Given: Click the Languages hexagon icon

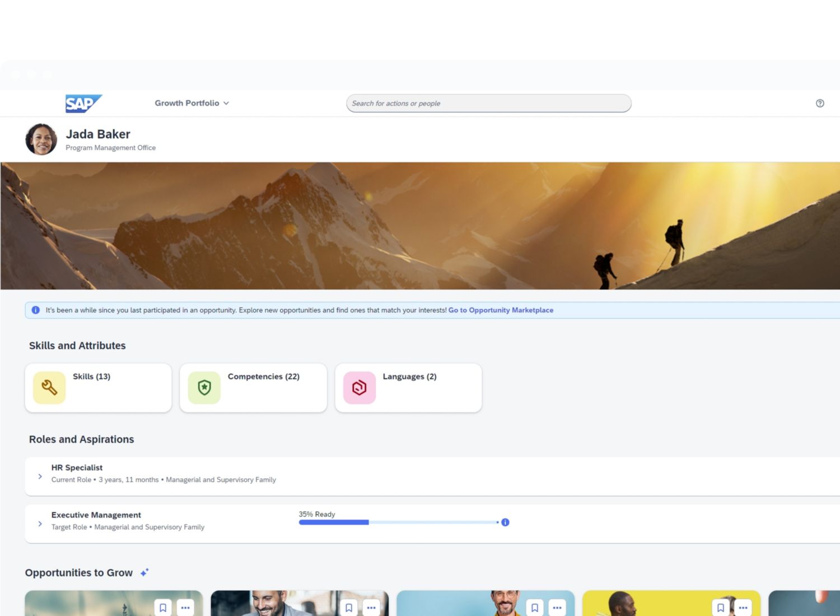Looking at the screenshot, I should [360, 388].
